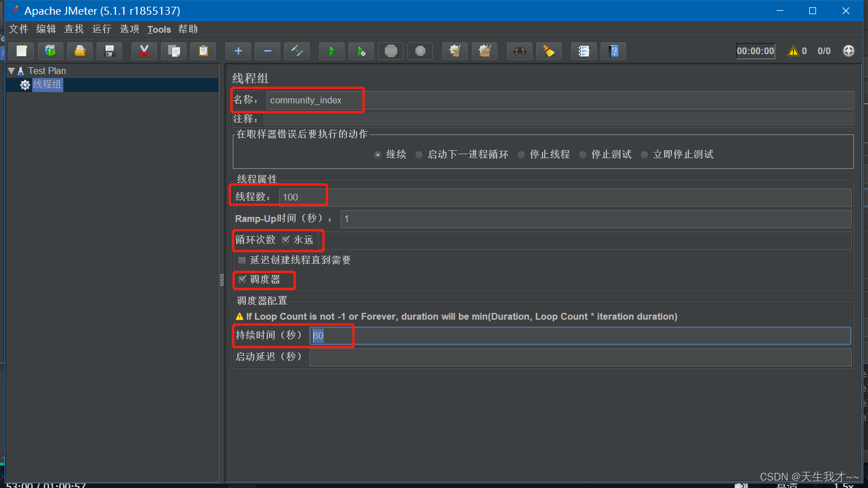Toggle the 调度器 scheduler checkbox
868x488 pixels.
[x=242, y=279]
